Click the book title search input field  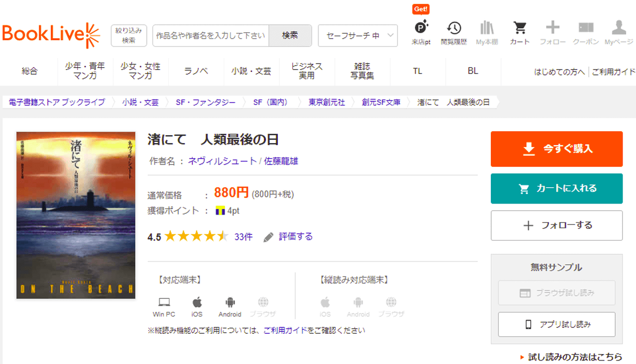pos(211,36)
